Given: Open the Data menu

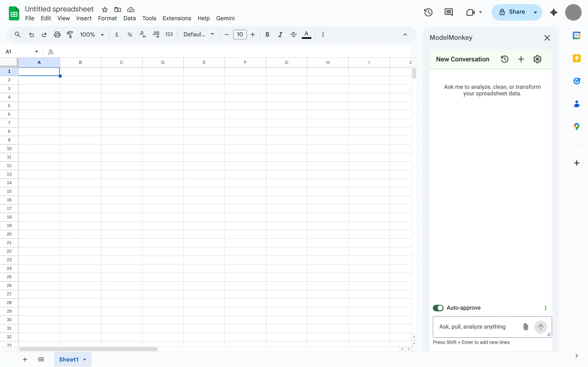Looking at the screenshot, I should [129, 18].
